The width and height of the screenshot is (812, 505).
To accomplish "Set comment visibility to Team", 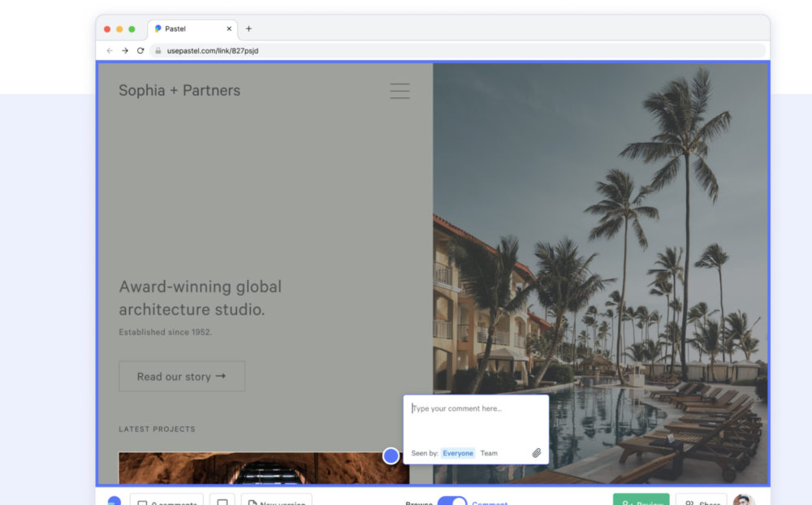I will point(489,453).
